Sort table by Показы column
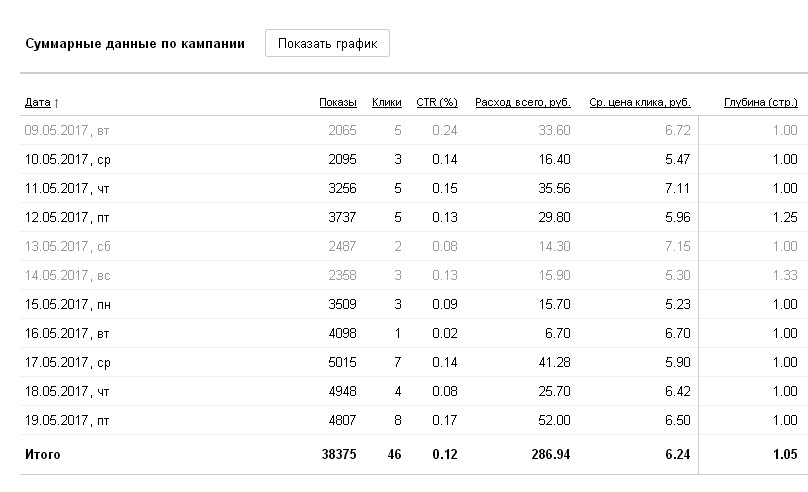The image size is (808, 492). pos(338,102)
